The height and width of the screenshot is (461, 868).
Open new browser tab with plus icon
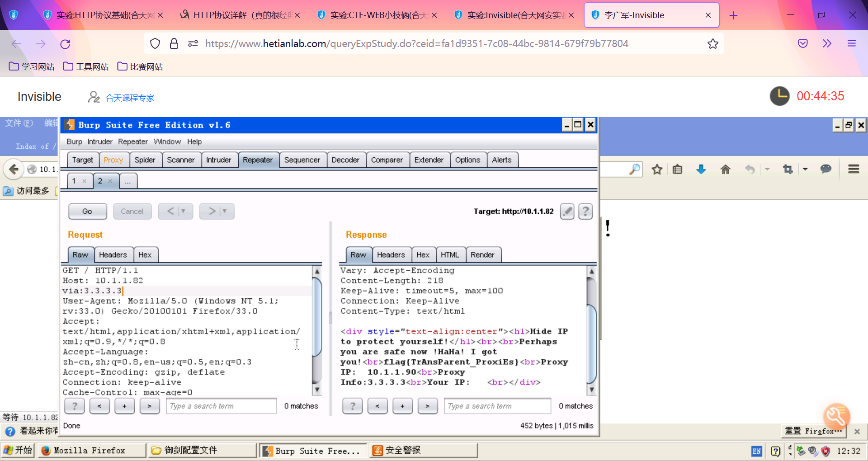click(733, 15)
